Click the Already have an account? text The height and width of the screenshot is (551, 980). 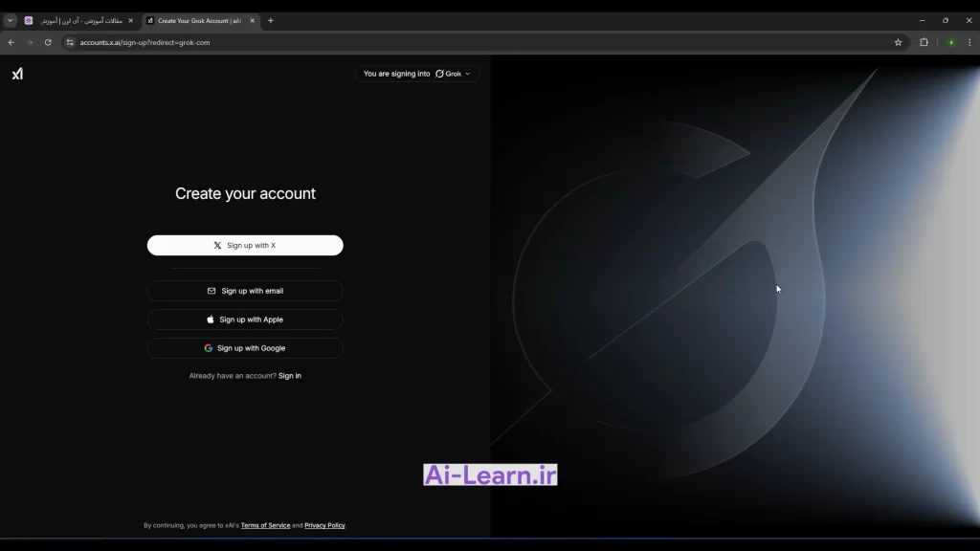(233, 376)
